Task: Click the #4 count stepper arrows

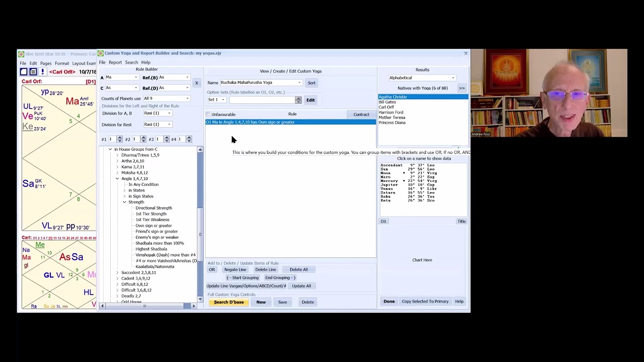Action: [x=189, y=139]
